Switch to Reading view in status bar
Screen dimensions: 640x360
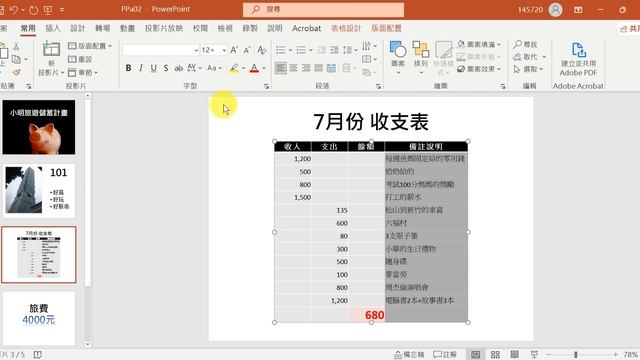(515, 354)
